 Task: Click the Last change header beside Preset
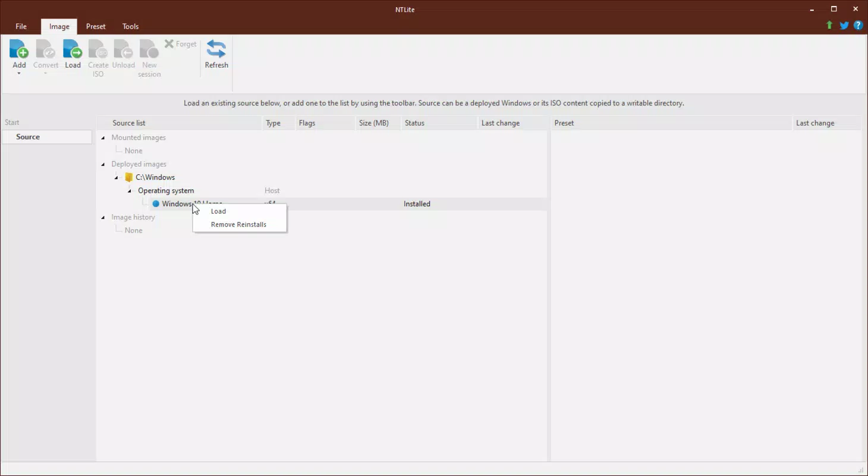(827, 123)
